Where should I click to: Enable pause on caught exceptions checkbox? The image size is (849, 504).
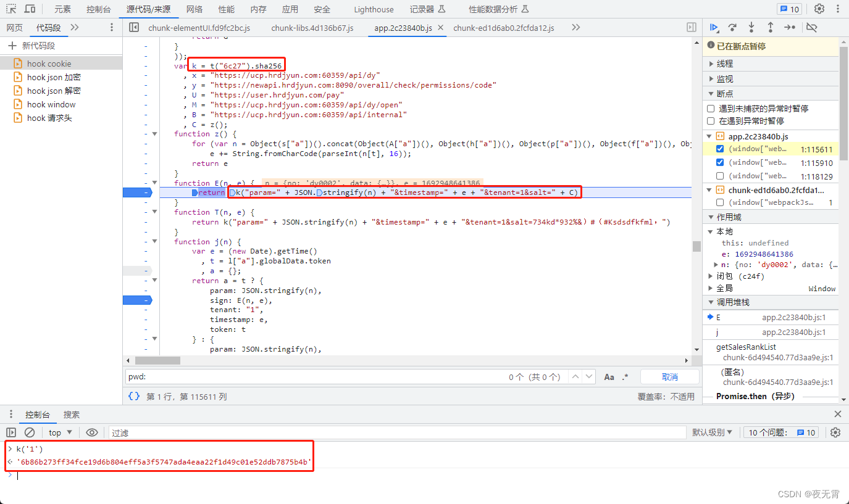(711, 121)
